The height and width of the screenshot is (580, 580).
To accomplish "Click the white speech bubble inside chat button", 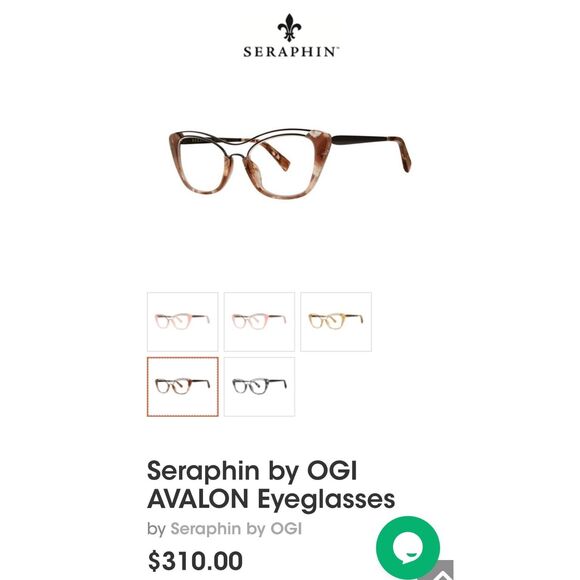I will (x=407, y=549).
